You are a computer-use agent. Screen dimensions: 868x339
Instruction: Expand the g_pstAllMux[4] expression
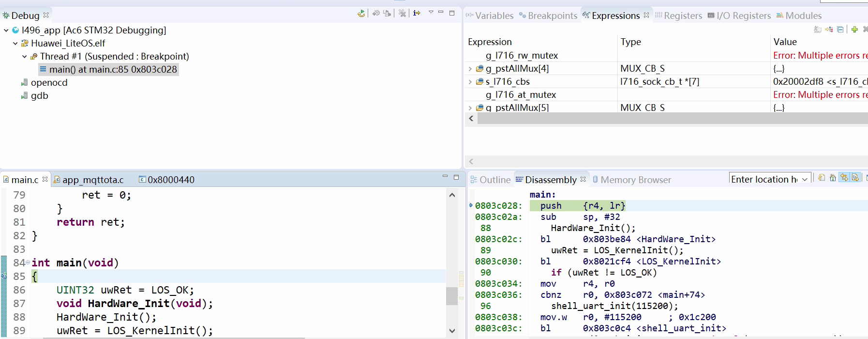point(470,69)
